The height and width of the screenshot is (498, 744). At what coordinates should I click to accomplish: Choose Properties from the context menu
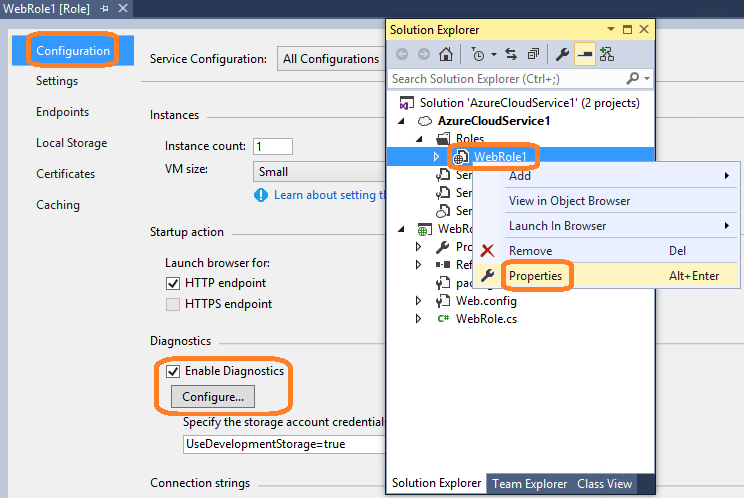point(607,276)
